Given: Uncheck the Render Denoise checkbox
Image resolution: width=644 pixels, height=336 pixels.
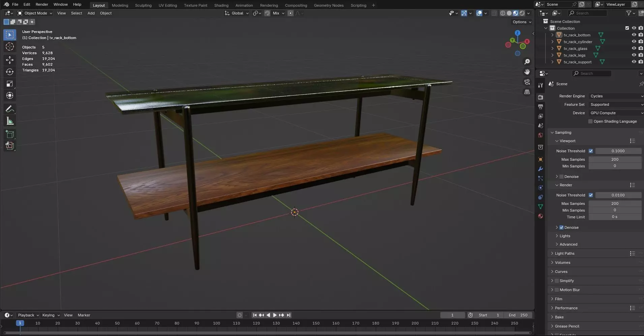Looking at the screenshot, I should [x=561, y=227].
